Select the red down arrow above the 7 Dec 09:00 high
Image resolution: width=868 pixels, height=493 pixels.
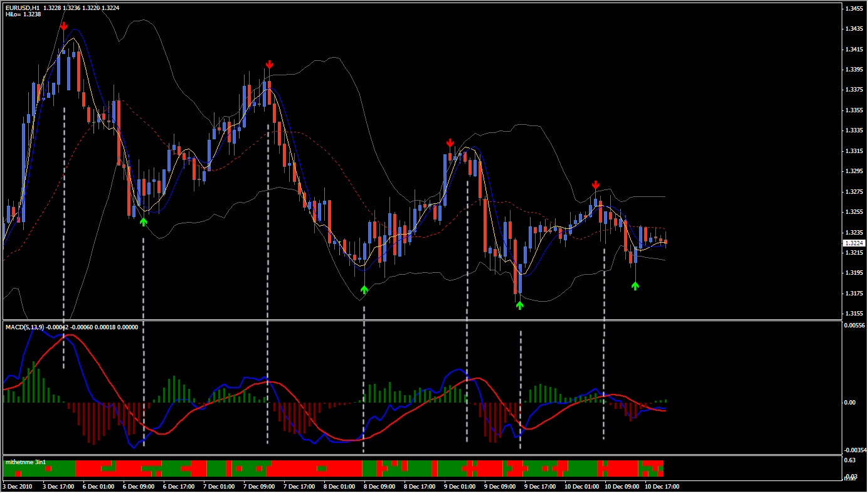[x=270, y=65]
